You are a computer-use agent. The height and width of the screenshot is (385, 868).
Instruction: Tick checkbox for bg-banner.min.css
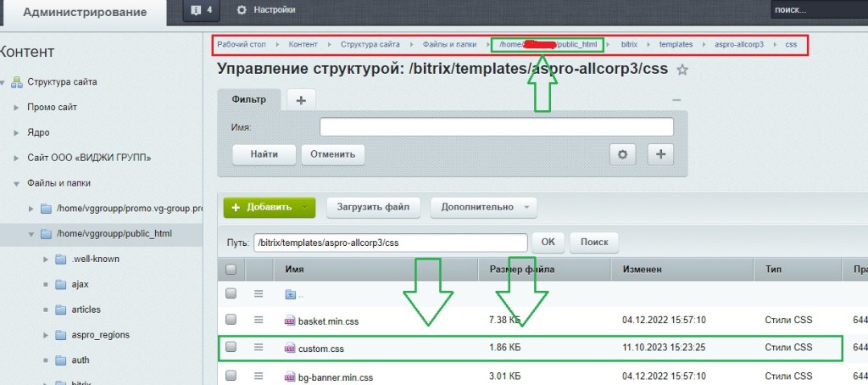coord(231,377)
